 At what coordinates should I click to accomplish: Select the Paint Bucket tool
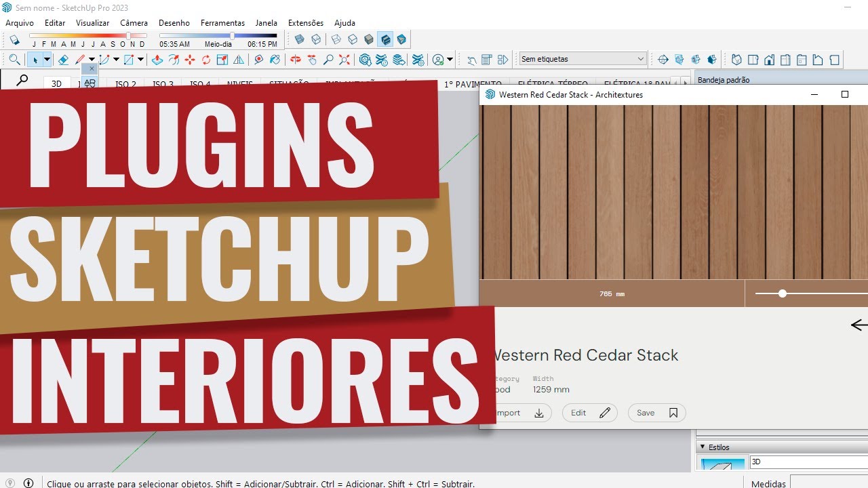coord(275,60)
